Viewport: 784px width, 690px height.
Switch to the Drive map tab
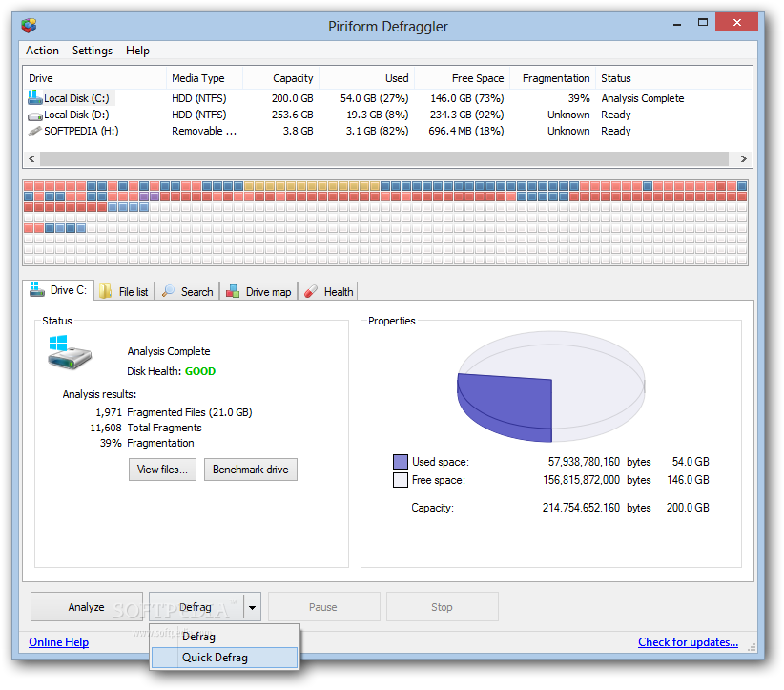click(259, 292)
